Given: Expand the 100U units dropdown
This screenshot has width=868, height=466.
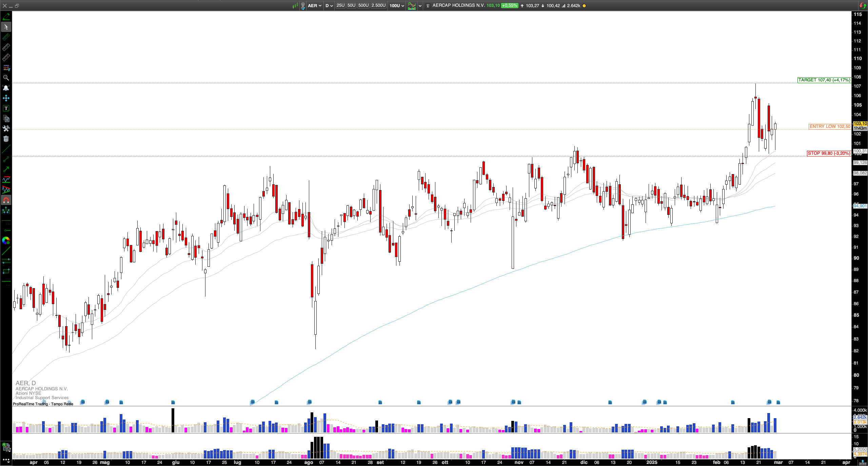Looking at the screenshot, I should (x=397, y=5).
